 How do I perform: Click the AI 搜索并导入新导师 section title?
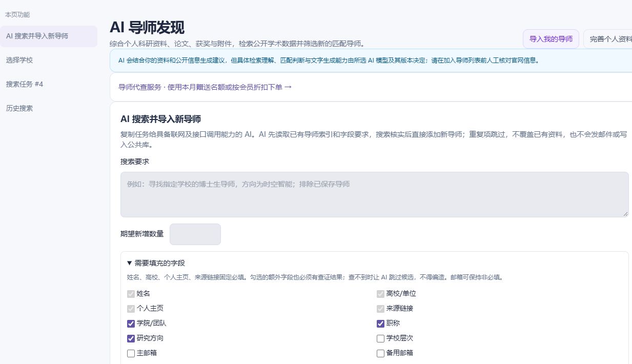click(160, 119)
